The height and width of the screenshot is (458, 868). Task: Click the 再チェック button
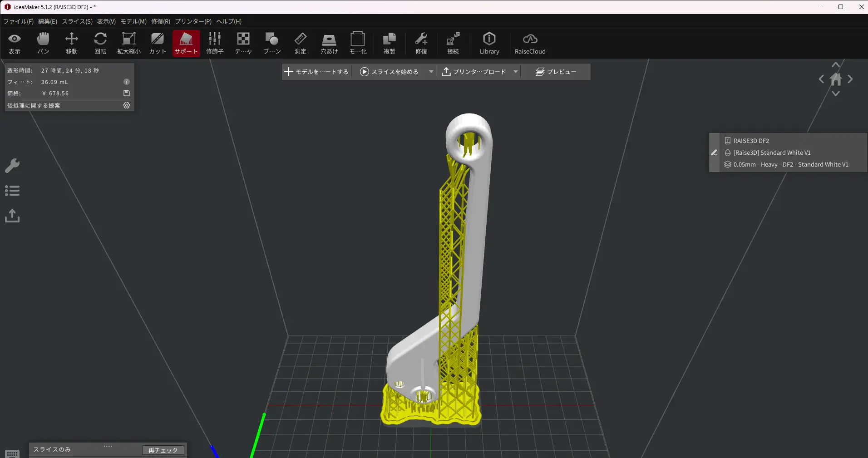[163, 450]
